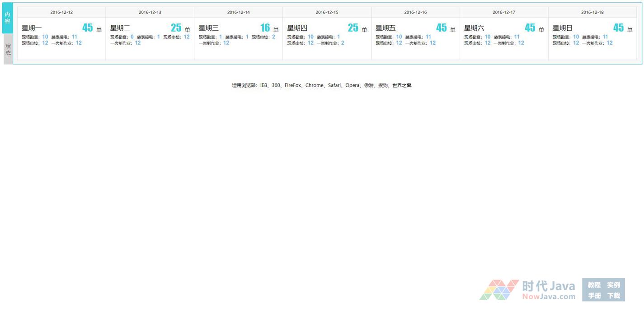Click the 45 total on 星期六
644x324 pixels.
click(x=530, y=28)
